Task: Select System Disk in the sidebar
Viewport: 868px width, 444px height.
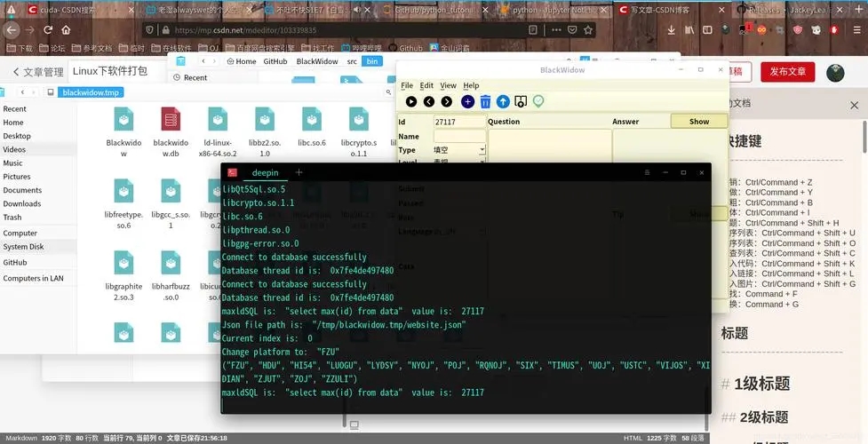Action: click(23, 247)
